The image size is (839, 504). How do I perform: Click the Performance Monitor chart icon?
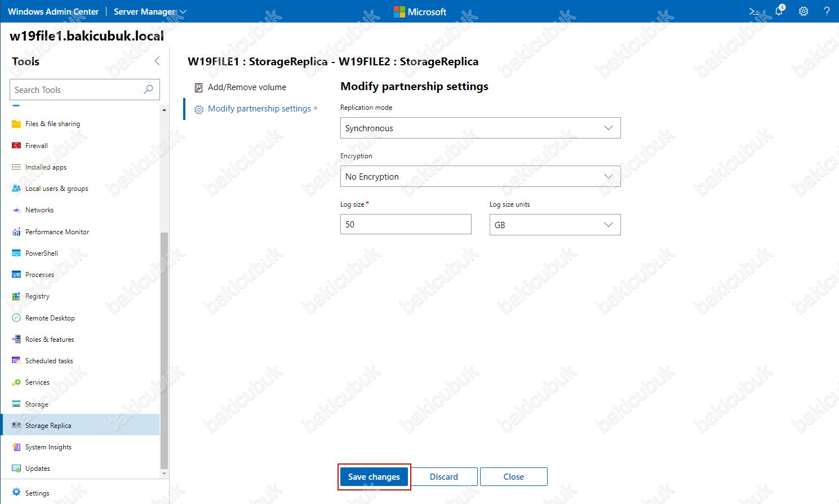coord(16,232)
